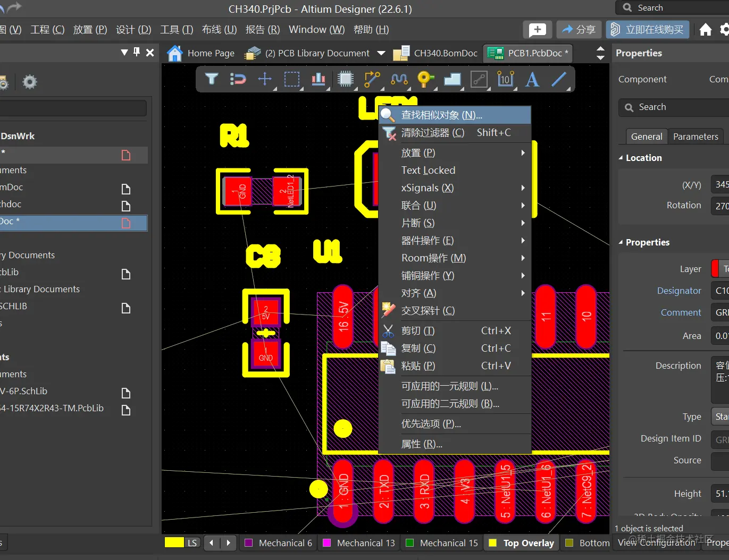Select the polygon pour tool

[x=452, y=79]
